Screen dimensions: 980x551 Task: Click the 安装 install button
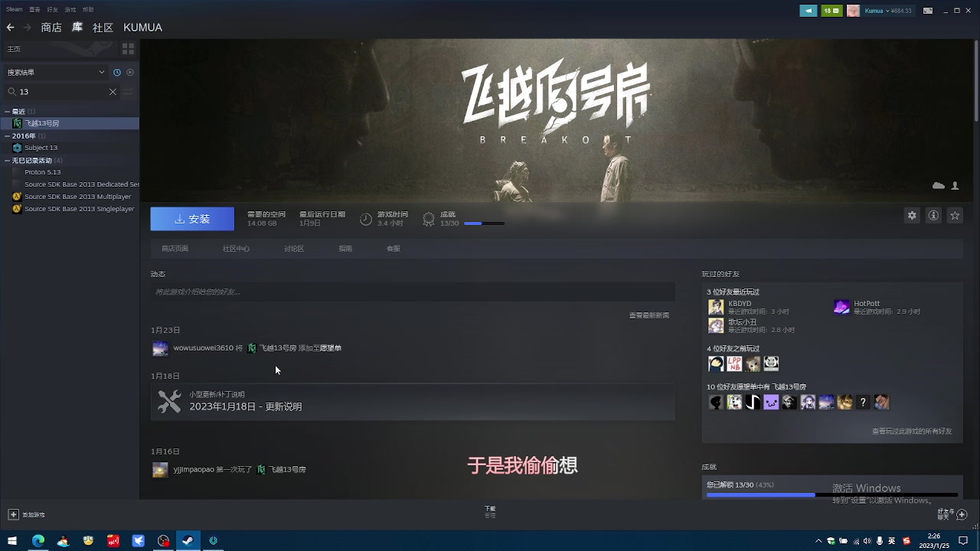point(192,219)
